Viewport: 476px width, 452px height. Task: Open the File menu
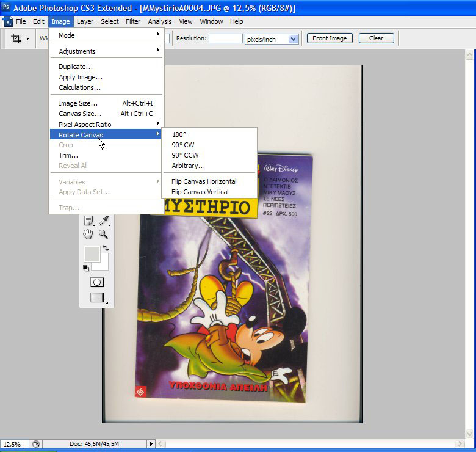click(21, 21)
